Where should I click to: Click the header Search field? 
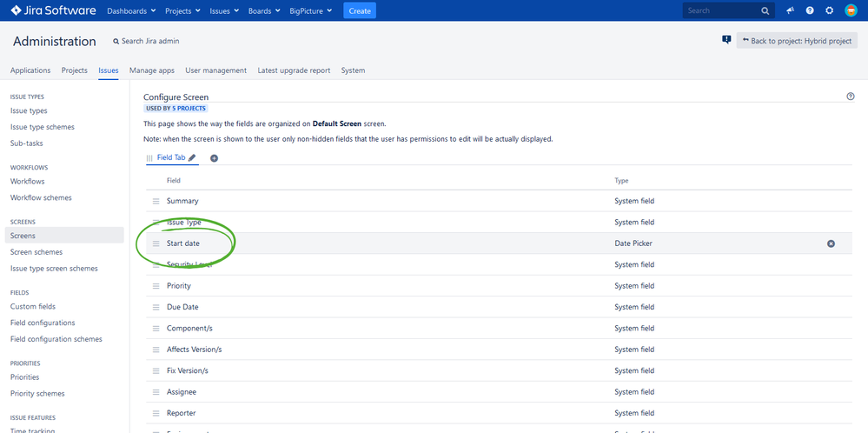(728, 10)
